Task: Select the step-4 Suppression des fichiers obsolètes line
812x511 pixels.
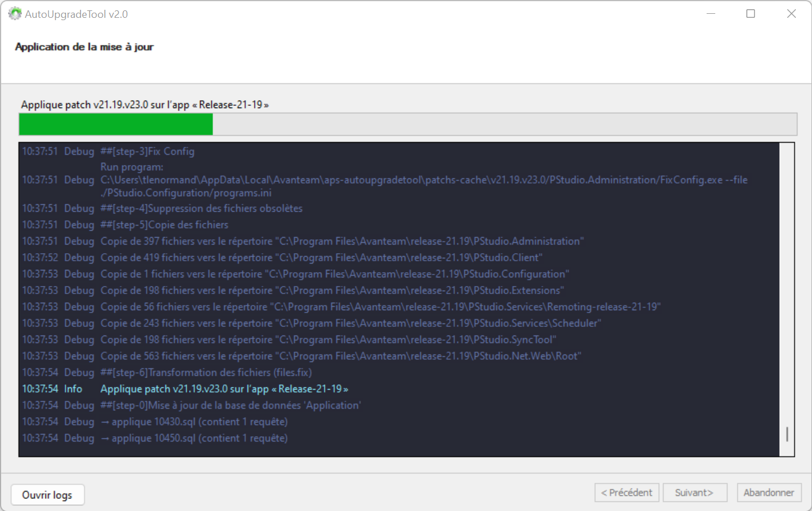Action: pyautogui.click(x=202, y=208)
